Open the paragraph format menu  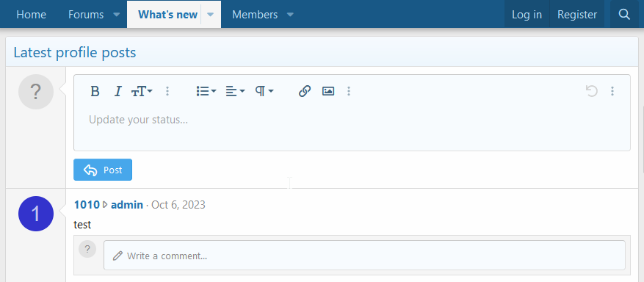click(x=264, y=91)
